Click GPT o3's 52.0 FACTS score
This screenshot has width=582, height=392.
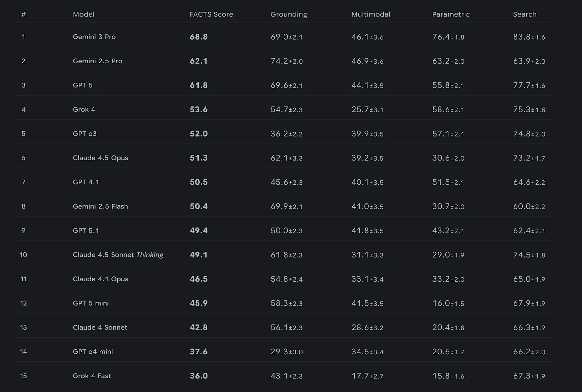tap(198, 134)
